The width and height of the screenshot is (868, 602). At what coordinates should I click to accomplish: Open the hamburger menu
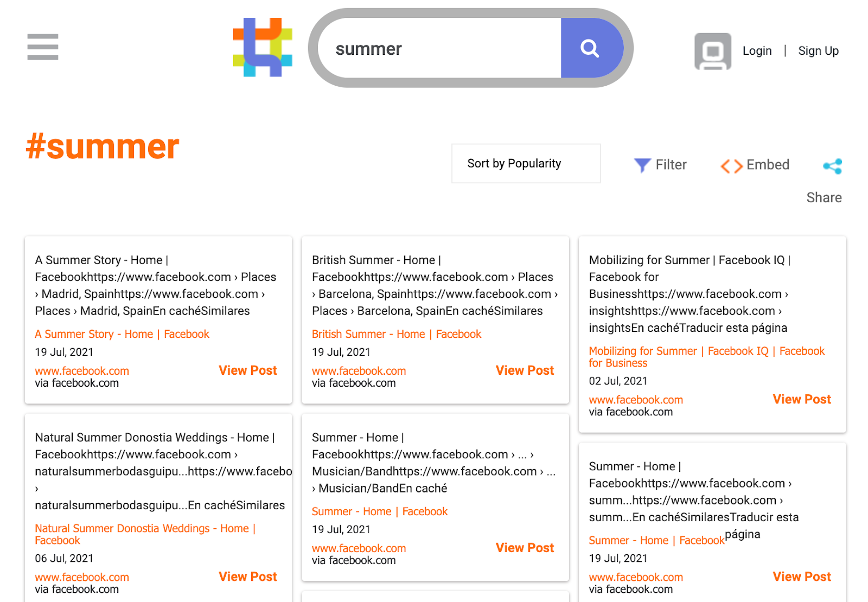coord(43,47)
